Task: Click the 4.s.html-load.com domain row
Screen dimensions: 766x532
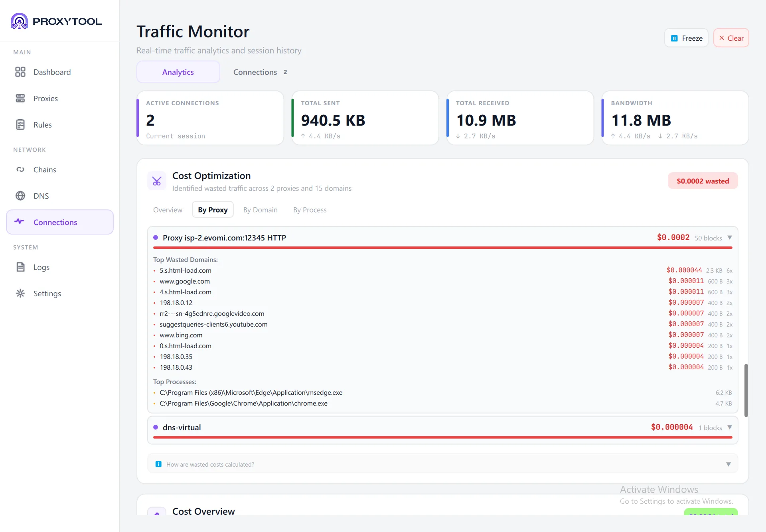Action: point(442,292)
